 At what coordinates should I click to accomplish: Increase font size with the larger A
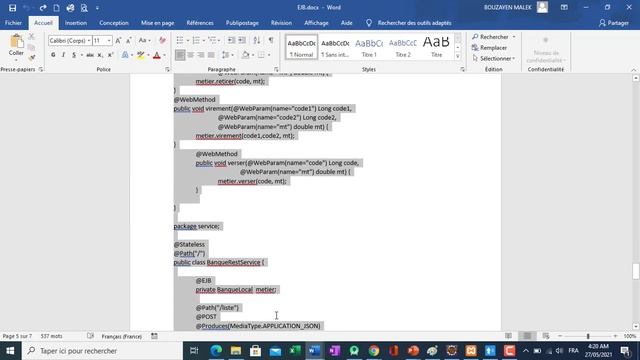click(x=118, y=40)
